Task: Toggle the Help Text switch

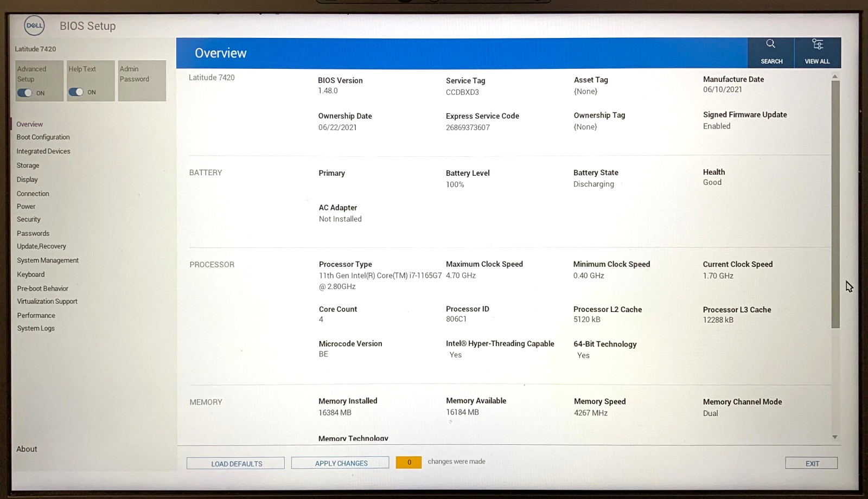Action: click(76, 92)
